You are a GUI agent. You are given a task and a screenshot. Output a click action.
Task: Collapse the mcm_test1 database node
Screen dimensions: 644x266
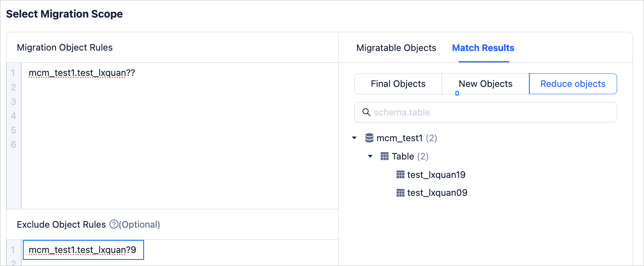[354, 138]
